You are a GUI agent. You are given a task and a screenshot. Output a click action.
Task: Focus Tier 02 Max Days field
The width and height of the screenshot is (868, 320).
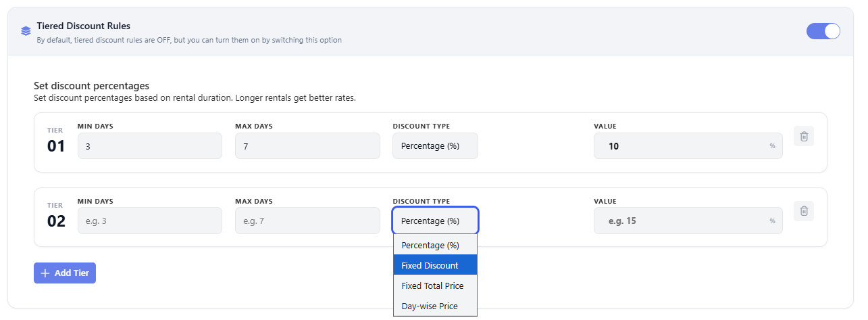pyautogui.click(x=307, y=221)
